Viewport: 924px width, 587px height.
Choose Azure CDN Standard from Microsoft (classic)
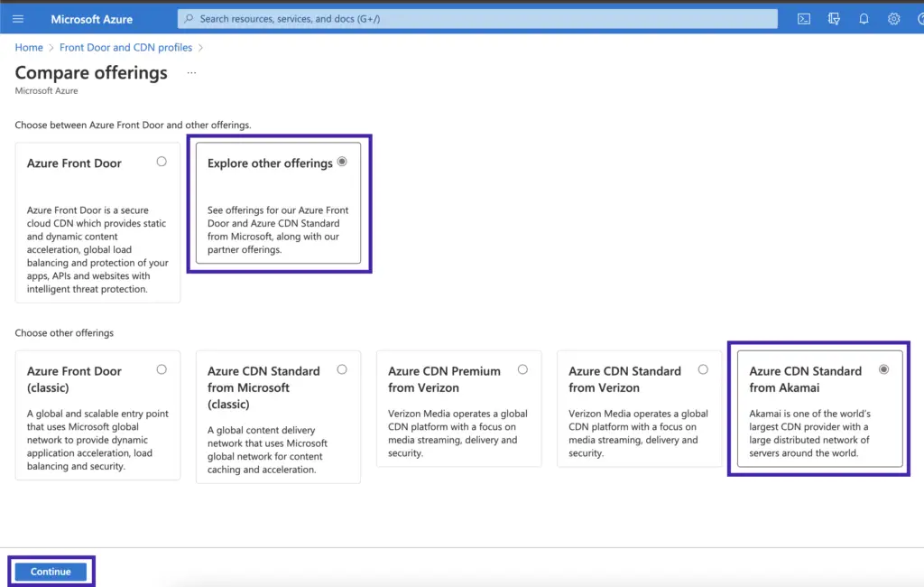(342, 370)
